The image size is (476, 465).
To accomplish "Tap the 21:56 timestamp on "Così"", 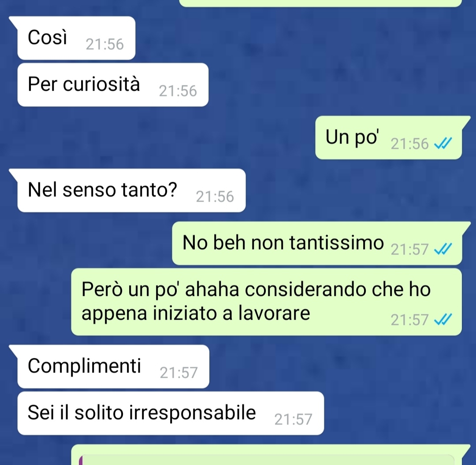I will click(105, 44).
